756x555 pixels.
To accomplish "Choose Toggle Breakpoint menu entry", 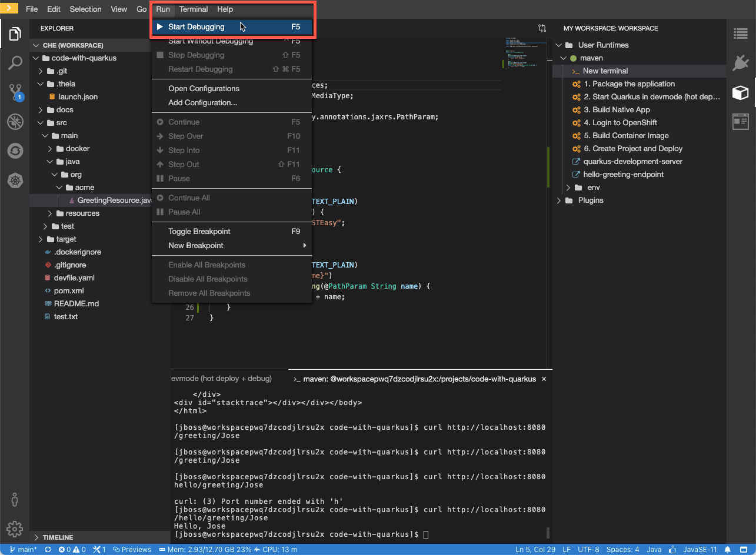I will click(x=231, y=232).
